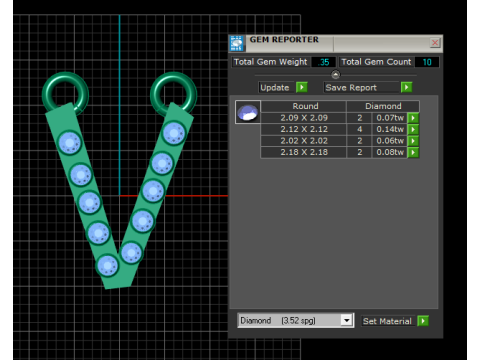Click the Total Gem Weight label
Viewport: 480px width, 360px height.
click(270, 62)
